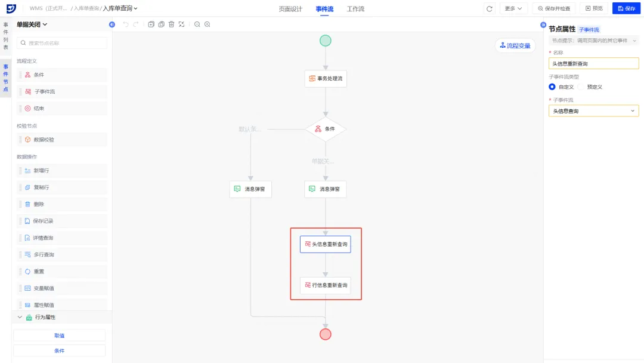Pick the 结束 node in palette
This screenshot has height=363, width=644.
[x=61, y=109]
